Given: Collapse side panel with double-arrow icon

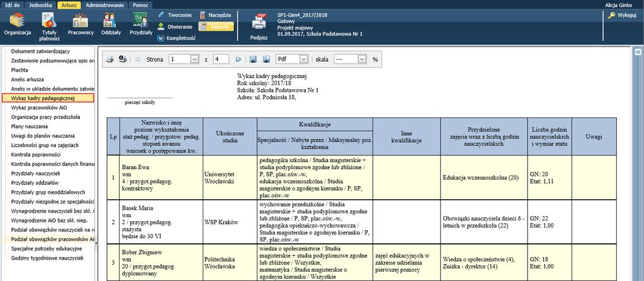Looking at the screenshot, I should 638,52.
